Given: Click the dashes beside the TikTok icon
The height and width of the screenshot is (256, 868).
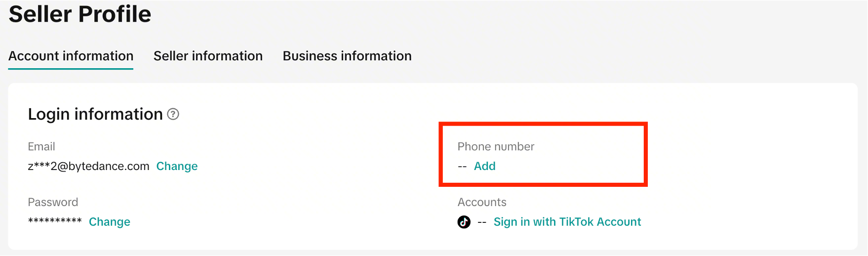Looking at the screenshot, I should tap(482, 222).
